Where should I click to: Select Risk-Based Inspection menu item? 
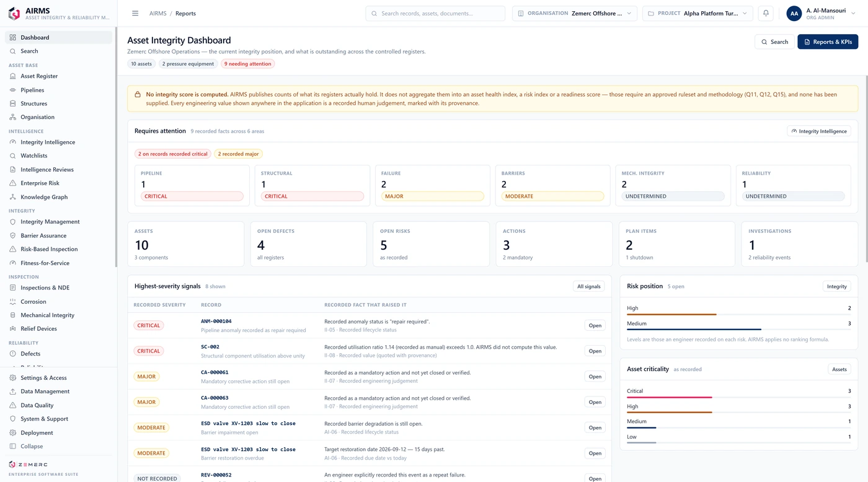(x=58, y=249)
